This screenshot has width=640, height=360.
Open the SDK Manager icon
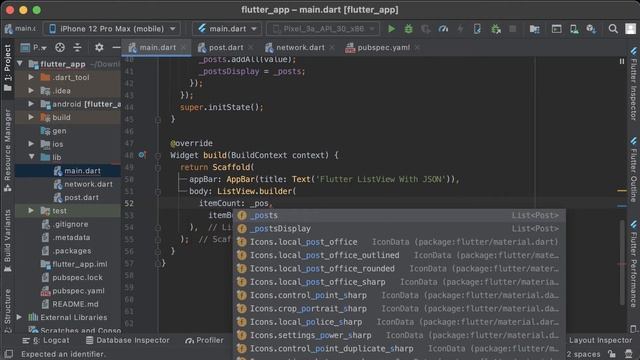[591, 29]
